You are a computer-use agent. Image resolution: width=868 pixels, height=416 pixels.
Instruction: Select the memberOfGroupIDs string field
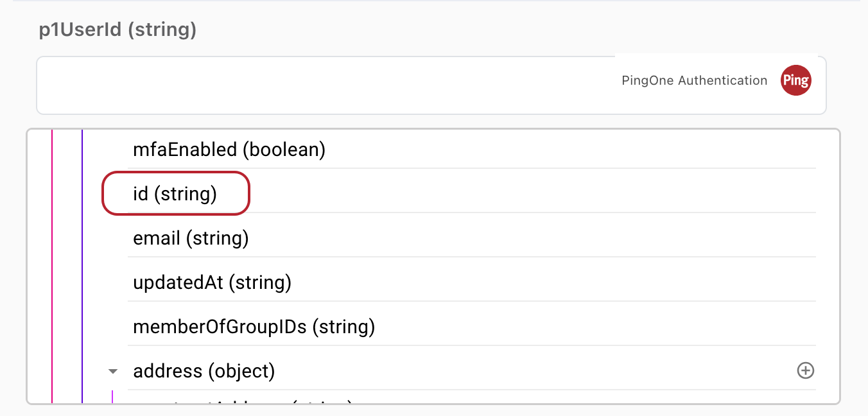[253, 326]
